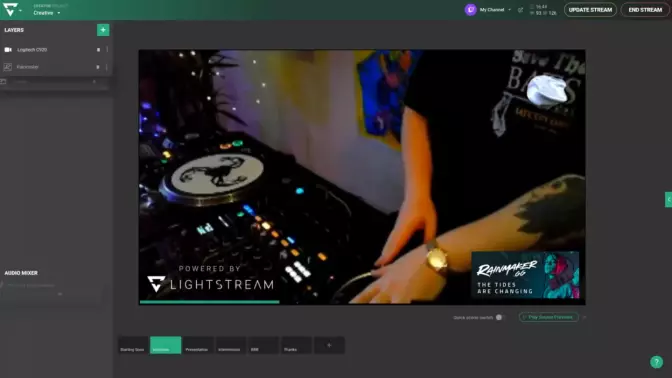Open the help question mark button
The width and height of the screenshot is (672, 378).
click(656, 362)
